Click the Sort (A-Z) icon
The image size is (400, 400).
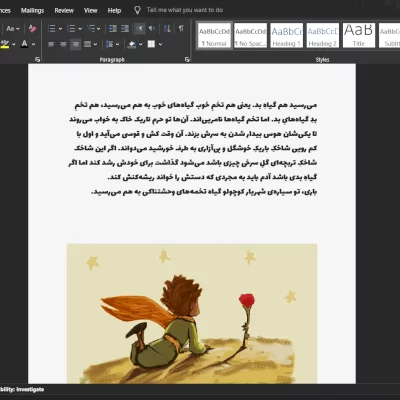coord(167,29)
